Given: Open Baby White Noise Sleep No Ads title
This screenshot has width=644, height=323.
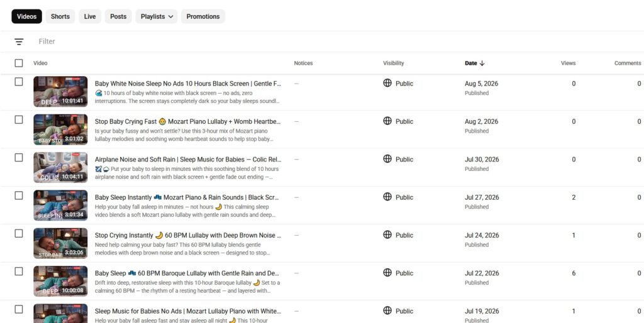Looking at the screenshot, I should coord(188,84).
